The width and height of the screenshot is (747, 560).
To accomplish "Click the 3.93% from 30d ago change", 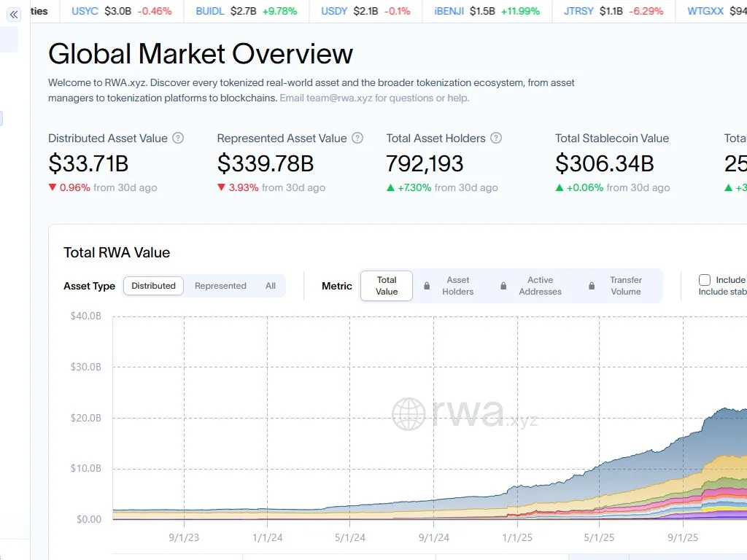I will 271,187.
